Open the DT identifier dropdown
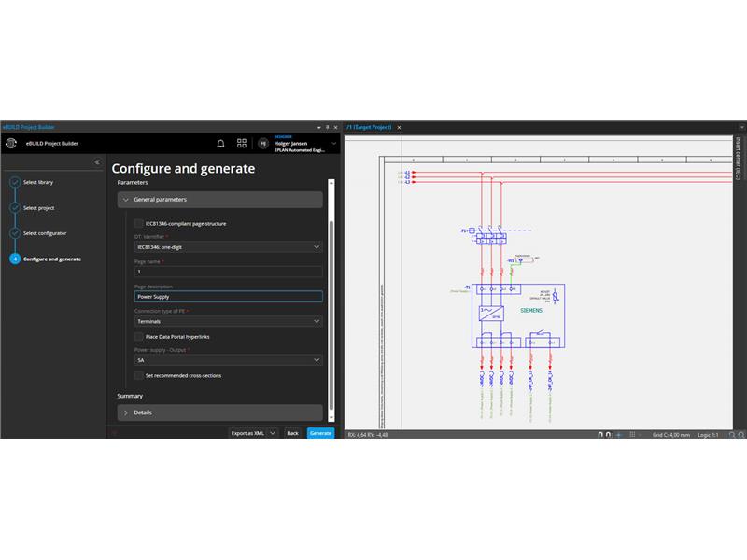This screenshot has width=747, height=560. click(228, 247)
